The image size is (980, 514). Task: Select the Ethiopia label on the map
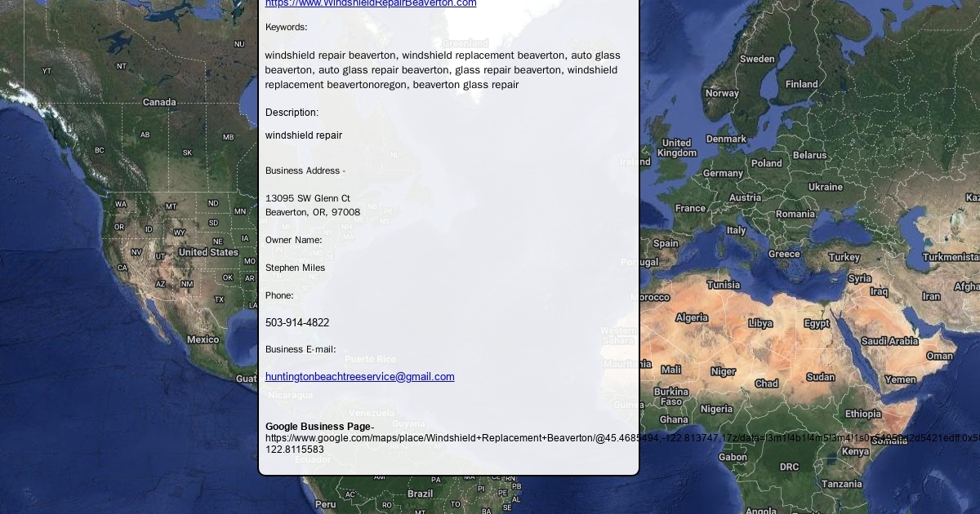point(863,414)
